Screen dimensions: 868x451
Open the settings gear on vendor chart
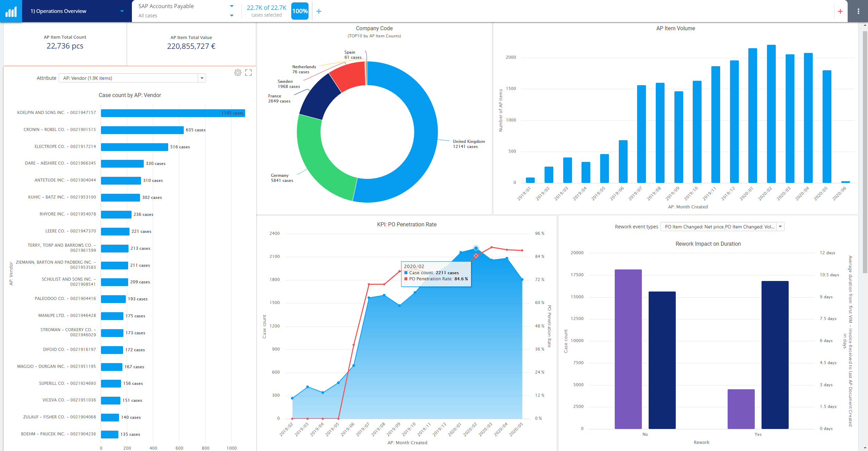point(237,73)
